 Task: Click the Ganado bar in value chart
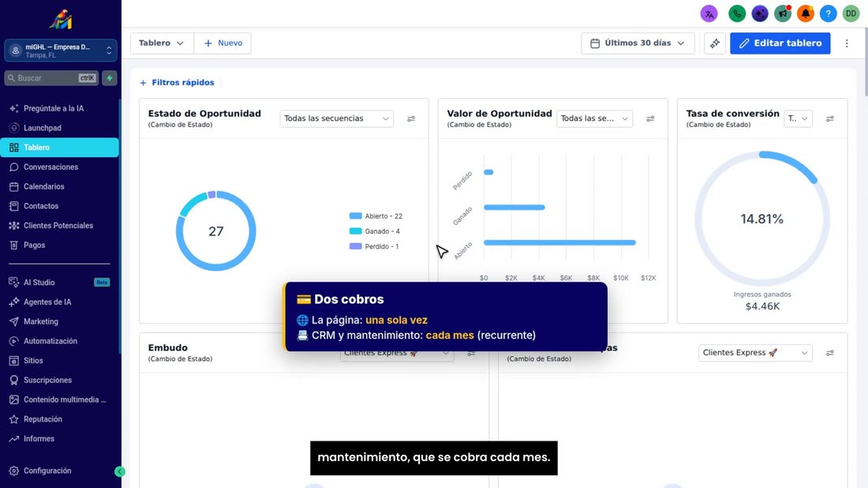tap(514, 207)
